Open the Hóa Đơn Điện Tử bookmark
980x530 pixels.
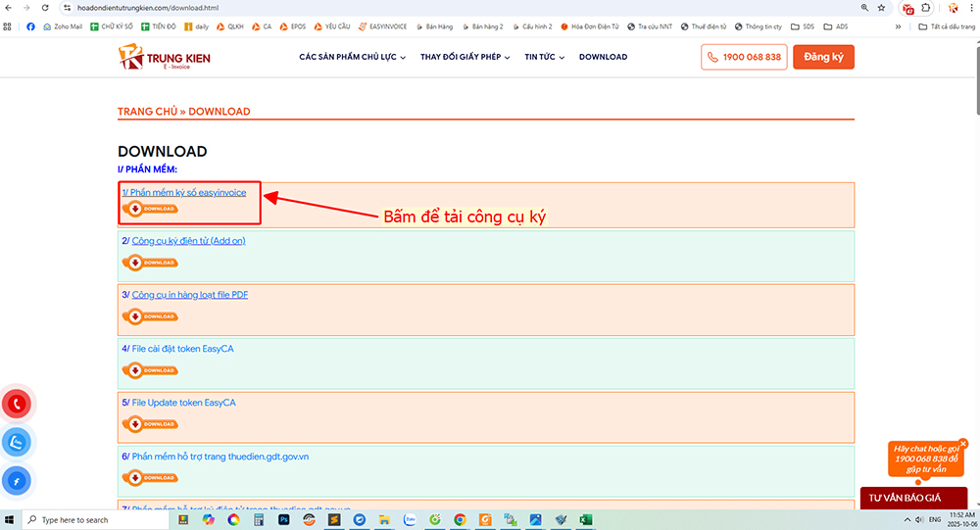[589, 26]
